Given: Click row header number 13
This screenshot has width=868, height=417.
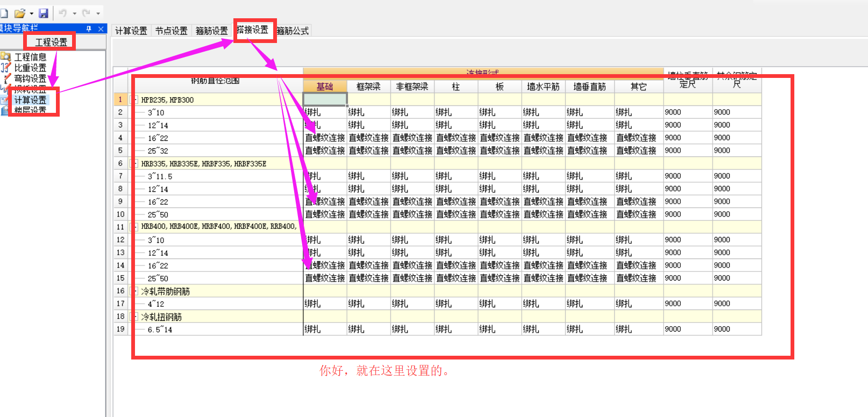Looking at the screenshot, I should coord(120,253).
